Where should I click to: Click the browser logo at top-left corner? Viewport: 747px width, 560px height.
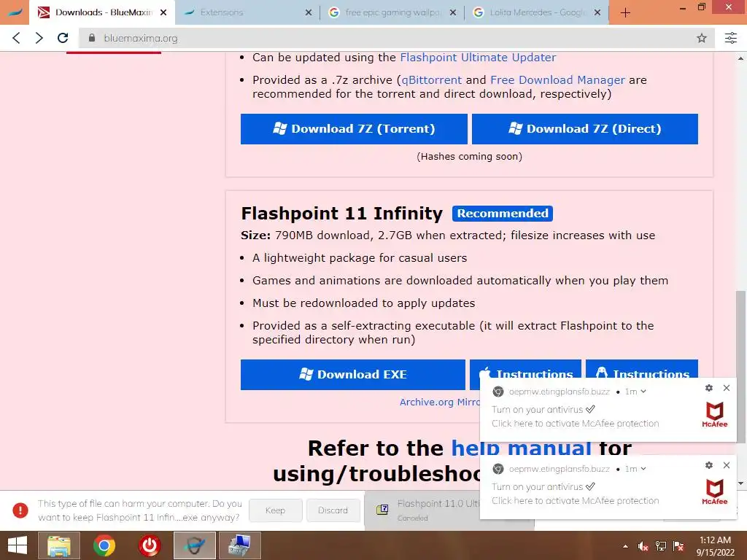(15, 12)
